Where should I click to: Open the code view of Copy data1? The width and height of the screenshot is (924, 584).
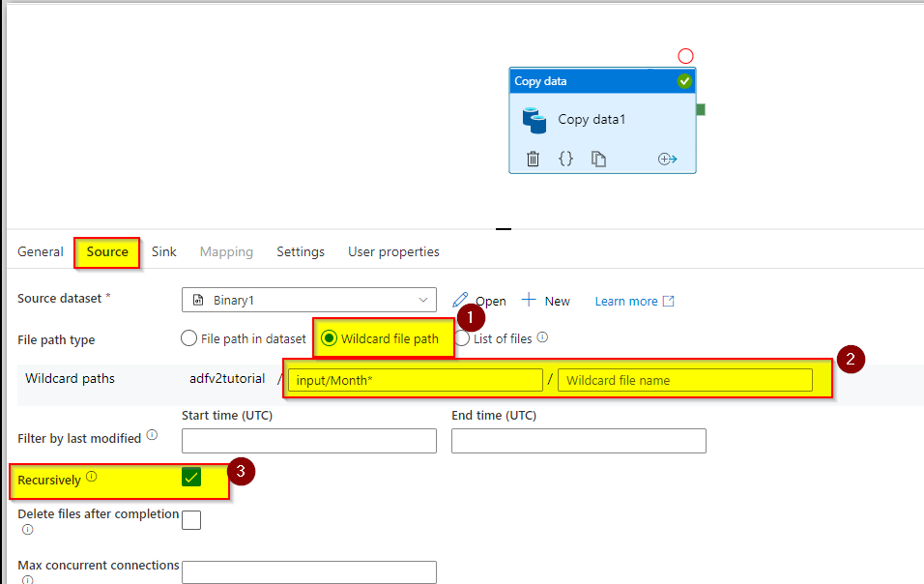tap(566, 159)
